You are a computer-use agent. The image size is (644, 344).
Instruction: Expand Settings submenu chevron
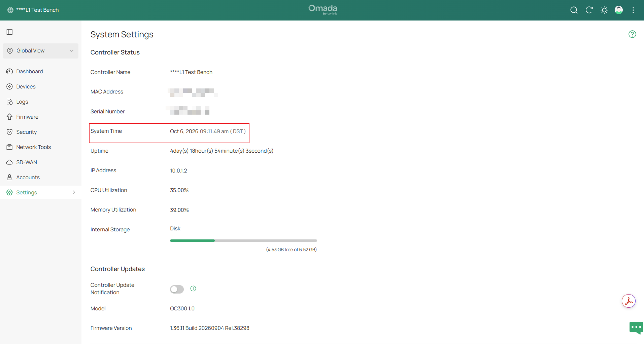(x=74, y=192)
